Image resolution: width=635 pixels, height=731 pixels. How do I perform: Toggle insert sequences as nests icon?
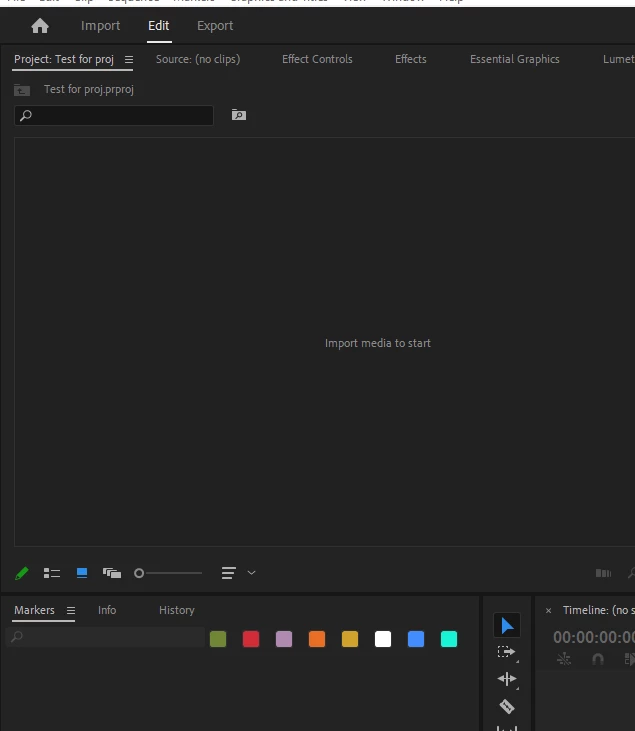point(564,659)
